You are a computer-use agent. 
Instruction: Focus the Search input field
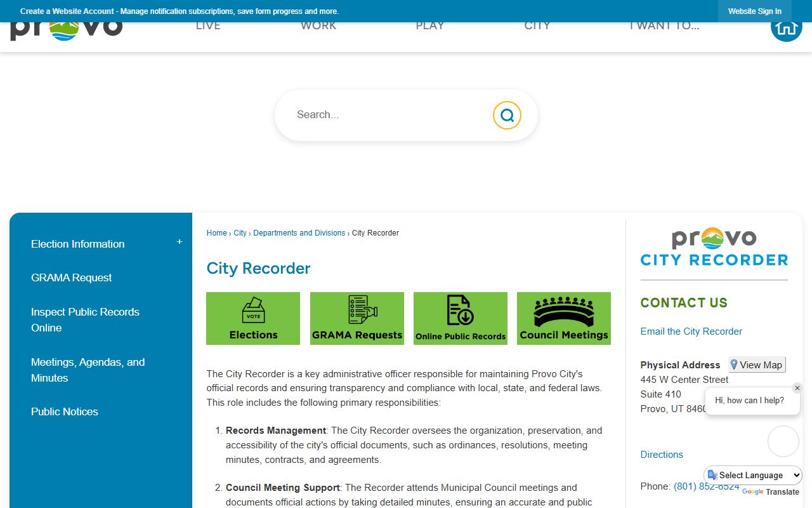[390, 115]
